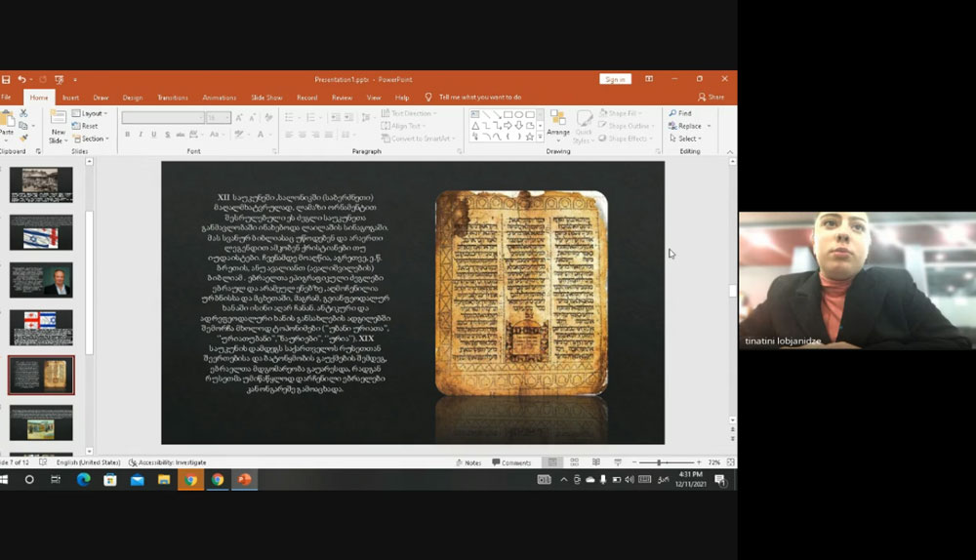Switch to the Transitions tab
This screenshot has height=560, width=976.
(173, 98)
